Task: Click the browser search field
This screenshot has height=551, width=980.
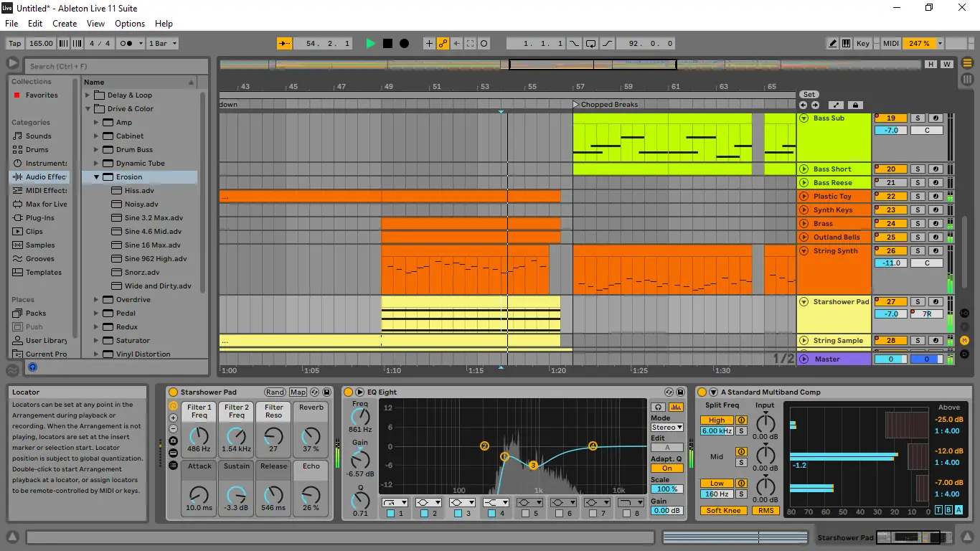Action: click(116, 66)
